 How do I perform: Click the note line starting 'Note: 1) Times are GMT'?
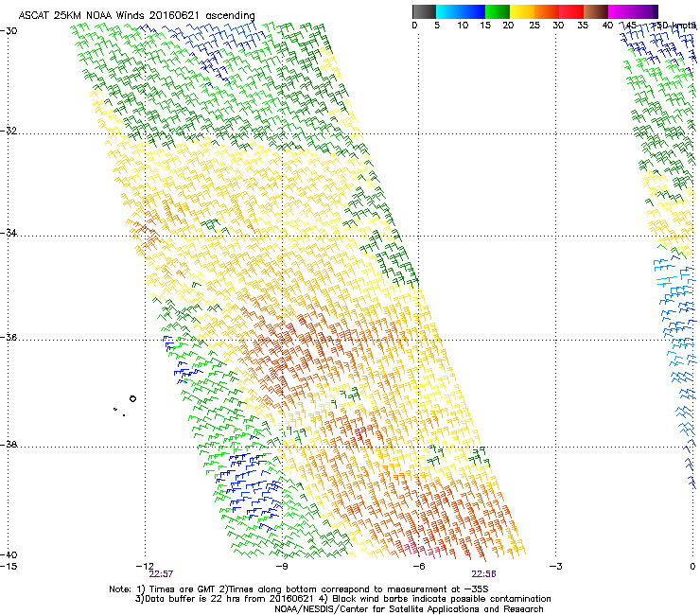[299, 589]
